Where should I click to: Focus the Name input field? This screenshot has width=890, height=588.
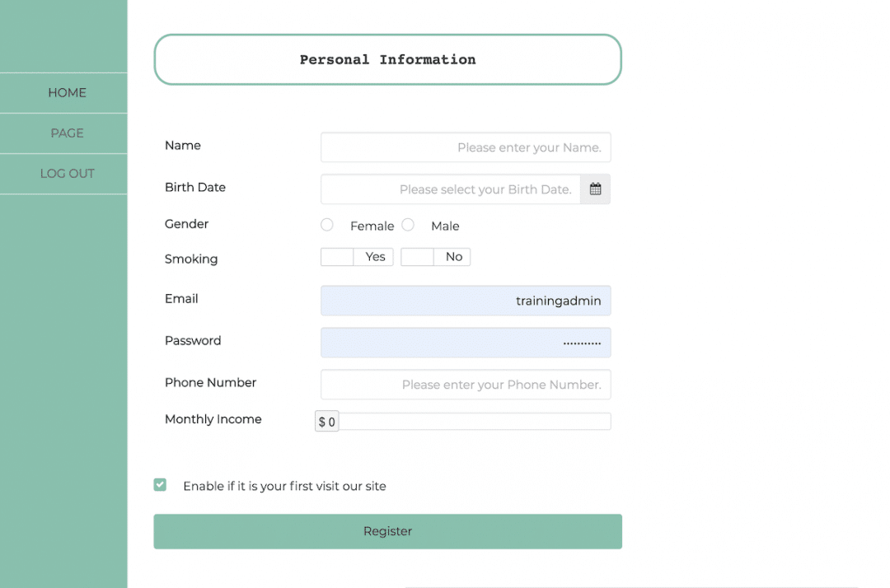(x=465, y=147)
